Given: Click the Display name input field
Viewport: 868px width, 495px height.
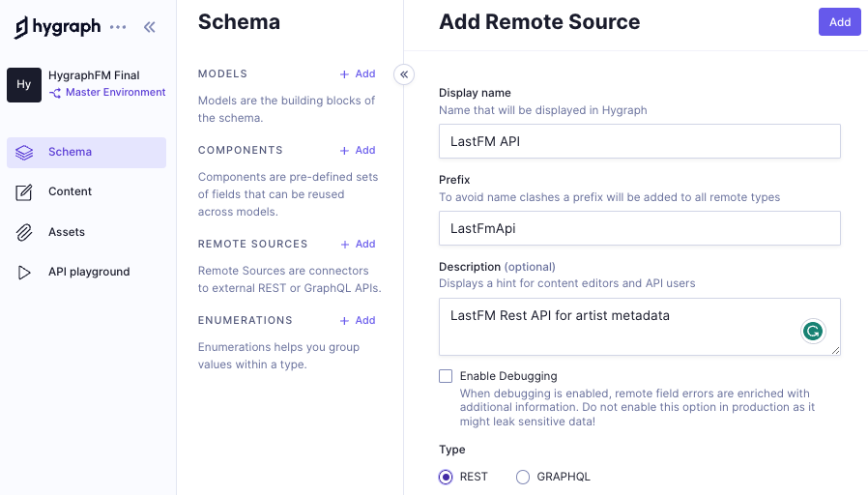Looking at the screenshot, I should pos(639,141).
